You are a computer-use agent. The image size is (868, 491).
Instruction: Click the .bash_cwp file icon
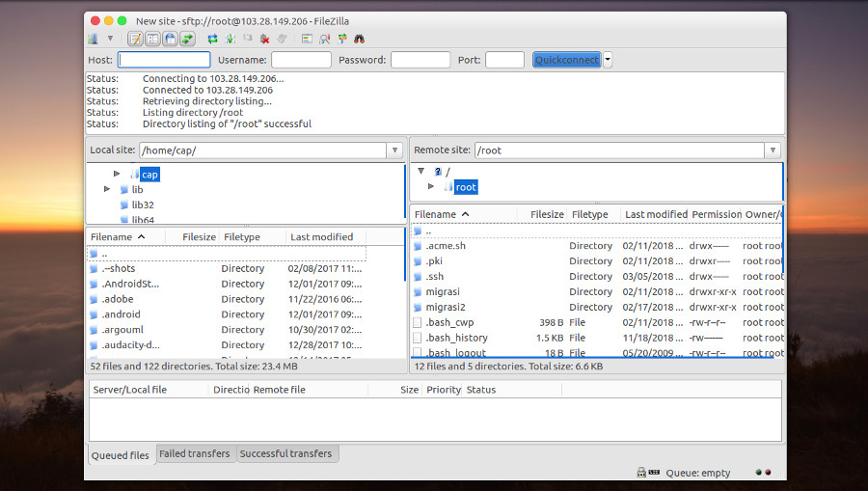click(x=418, y=322)
